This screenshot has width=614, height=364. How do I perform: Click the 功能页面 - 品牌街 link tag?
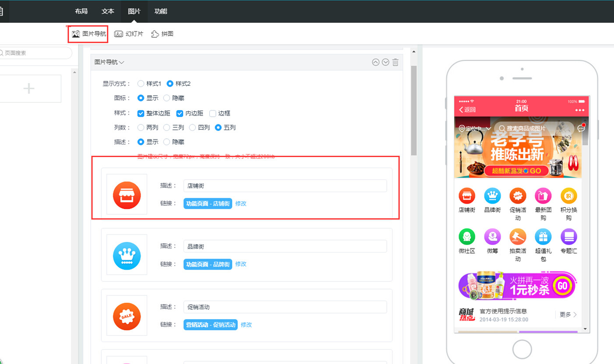[x=208, y=264]
